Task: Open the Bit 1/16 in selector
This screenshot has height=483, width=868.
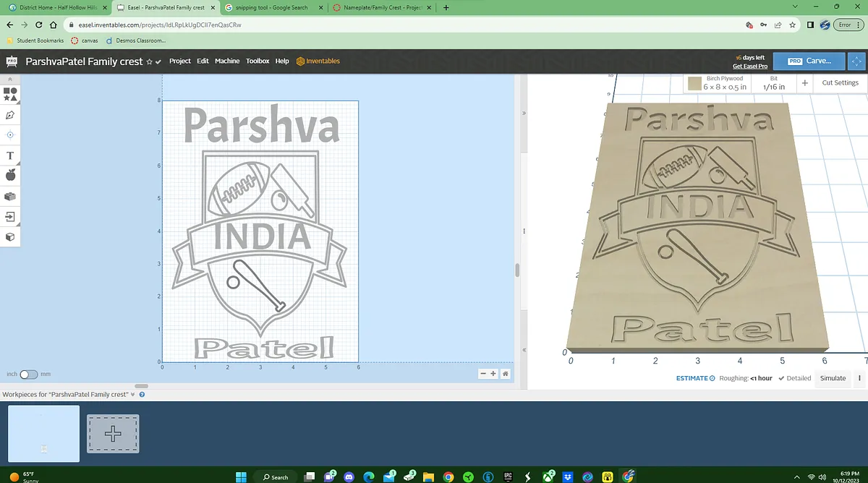Action: [773, 83]
